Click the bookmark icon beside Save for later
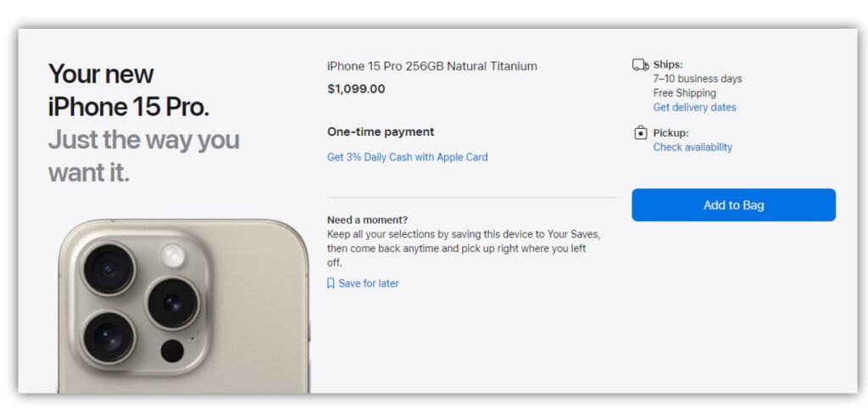This screenshot has height=408, width=868. tap(331, 283)
